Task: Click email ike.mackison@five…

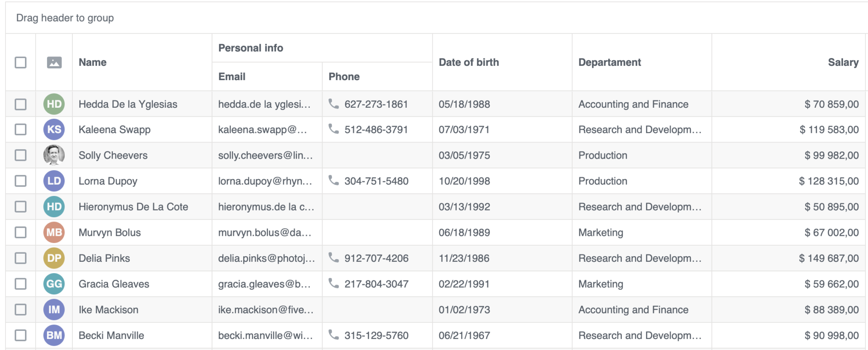Action: (x=266, y=310)
